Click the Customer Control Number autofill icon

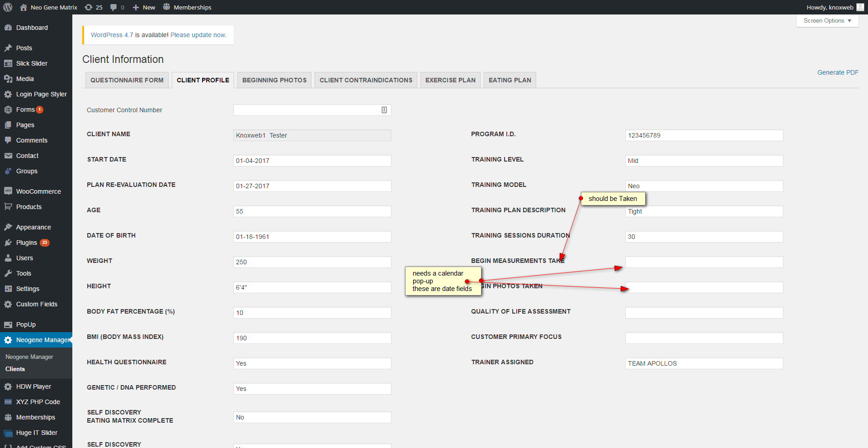[x=384, y=110]
